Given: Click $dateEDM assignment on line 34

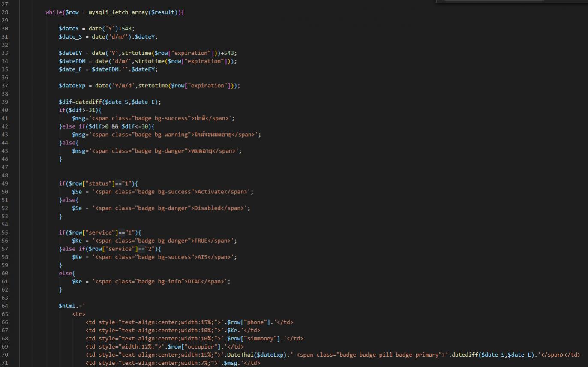Looking at the screenshot, I should [72, 61].
